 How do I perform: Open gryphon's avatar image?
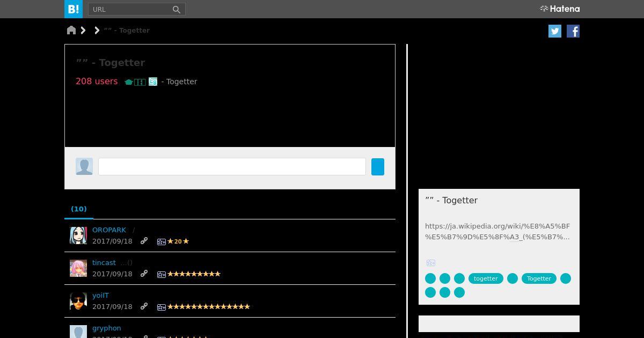click(78, 332)
